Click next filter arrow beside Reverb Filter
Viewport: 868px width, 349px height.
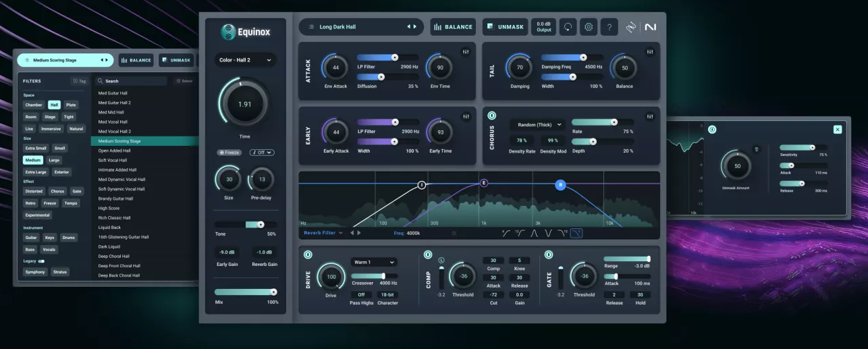358,233
